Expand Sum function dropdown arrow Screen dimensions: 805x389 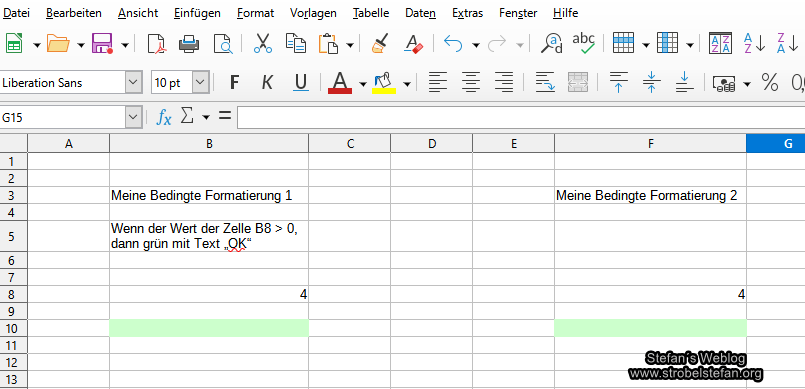(x=206, y=118)
